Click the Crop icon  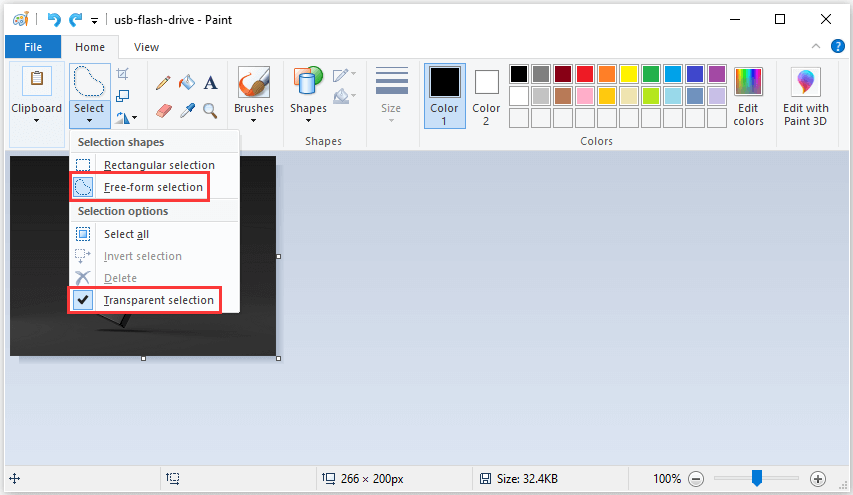click(123, 74)
